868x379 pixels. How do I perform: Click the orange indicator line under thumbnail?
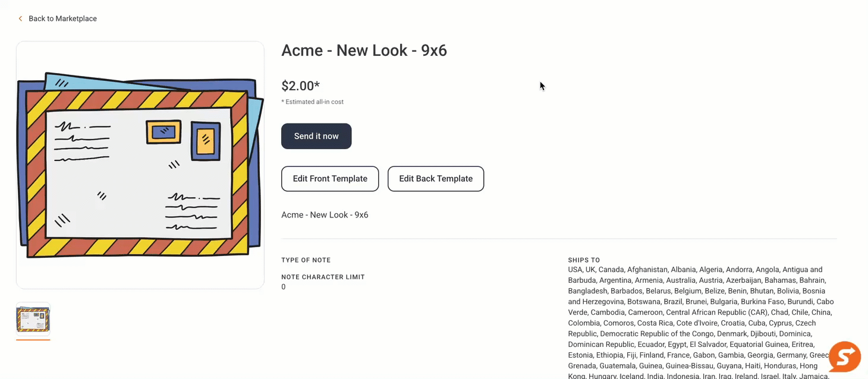33,340
